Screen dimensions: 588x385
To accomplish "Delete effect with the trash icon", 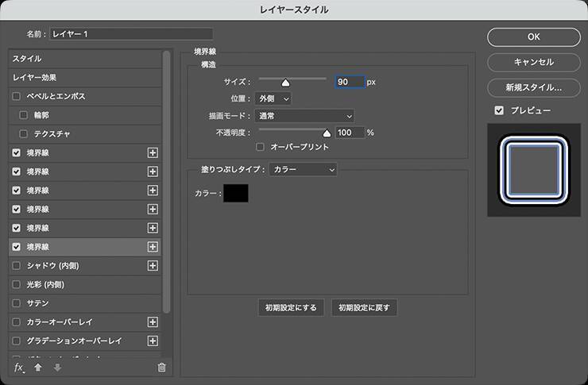I will pyautogui.click(x=161, y=368).
